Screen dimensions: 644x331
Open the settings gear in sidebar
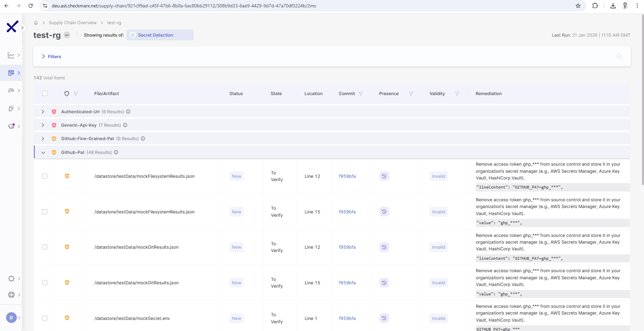pos(11,279)
